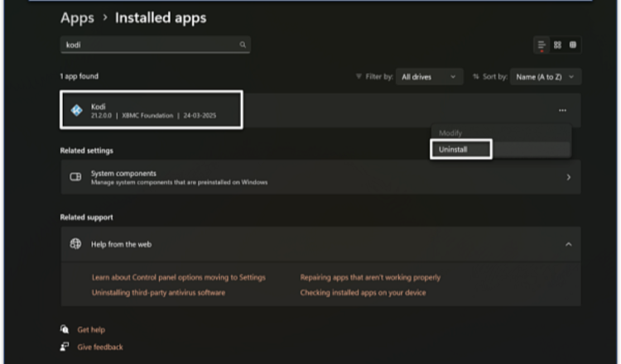
Task: Focus the kodi search input field
Action: [x=156, y=45]
